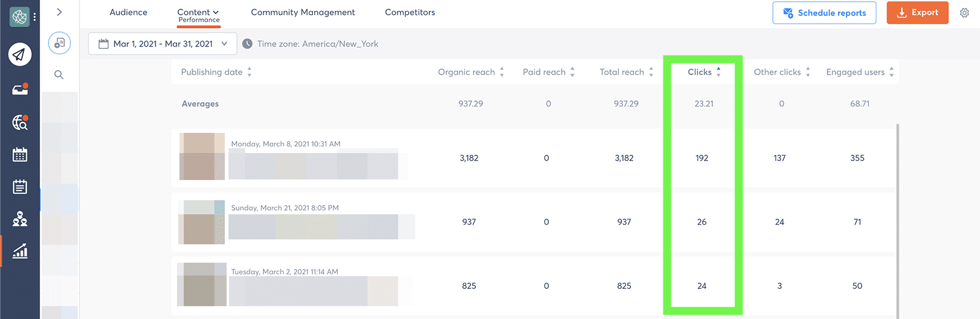This screenshot has height=319, width=980.
Task: Go to the Community Management tab
Action: [303, 12]
